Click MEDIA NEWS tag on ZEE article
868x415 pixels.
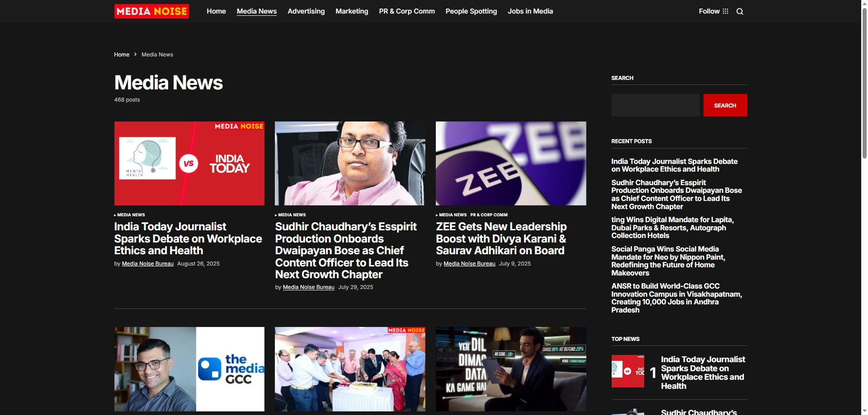coord(453,215)
